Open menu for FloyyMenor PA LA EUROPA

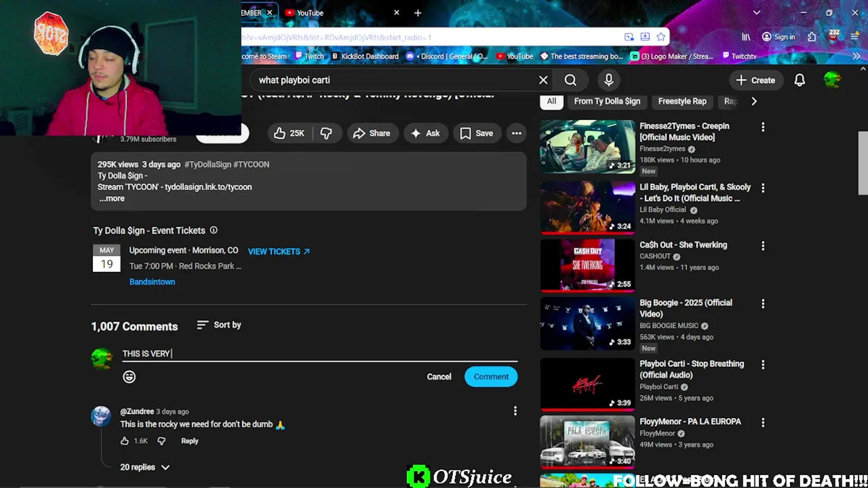click(x=763, y=422)
